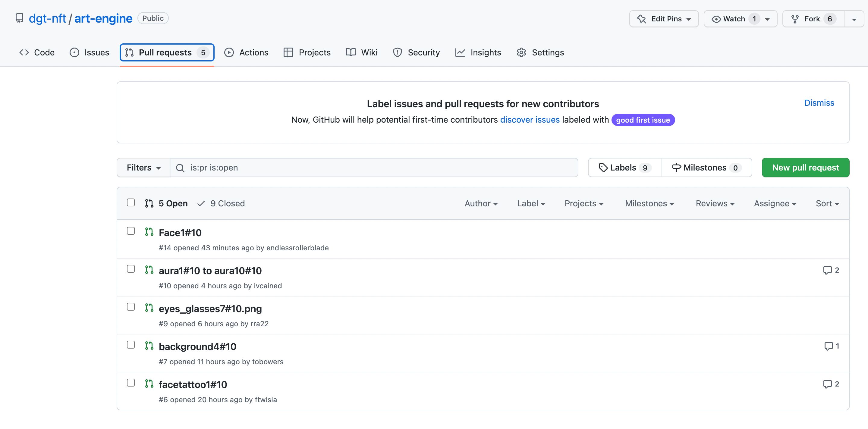Check the Face1#10 pull request checkbox
This screenshot has width=868, height=429.
tap(131, 231)
